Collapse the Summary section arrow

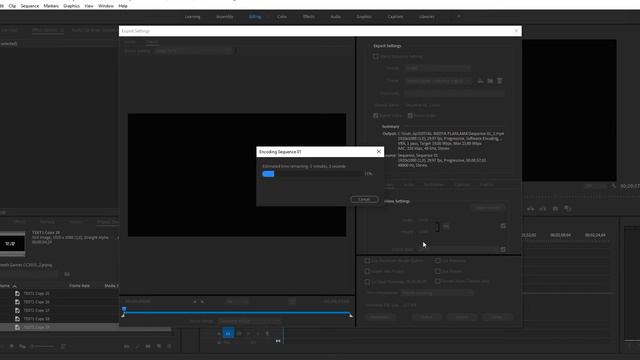[x=378, y=127]
